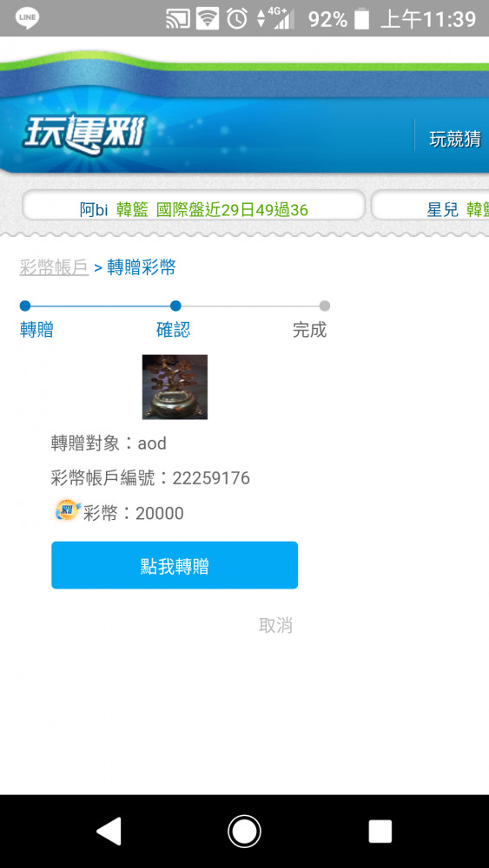Open the 玩競猜 menu item
Screen dimensions: 489x868
[x=455, y=139]
